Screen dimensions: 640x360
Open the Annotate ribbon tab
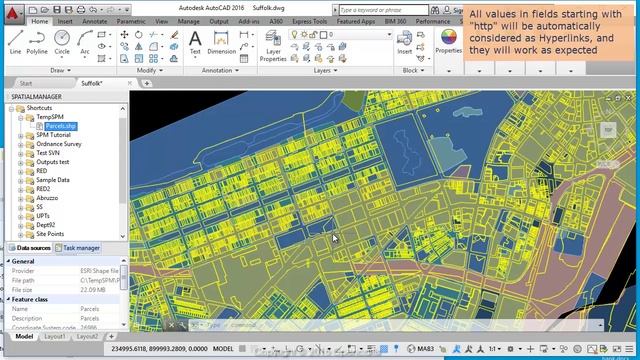(x=95, y=21)
